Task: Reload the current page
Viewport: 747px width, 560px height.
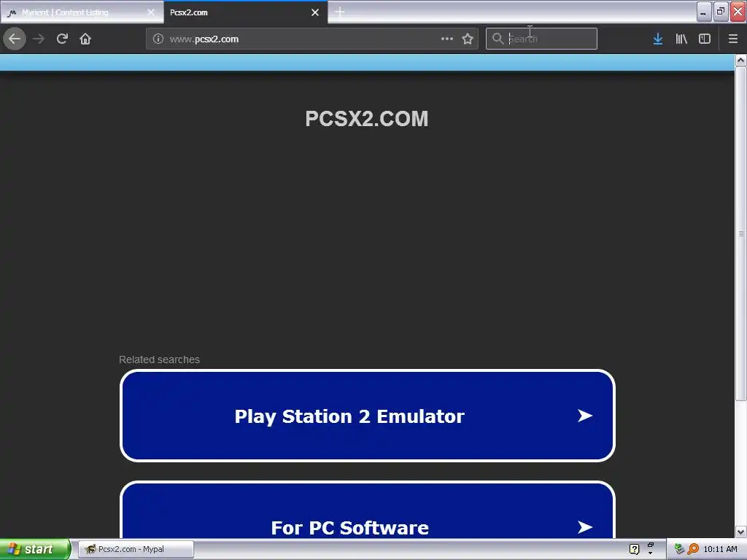Action: point(62,39)
